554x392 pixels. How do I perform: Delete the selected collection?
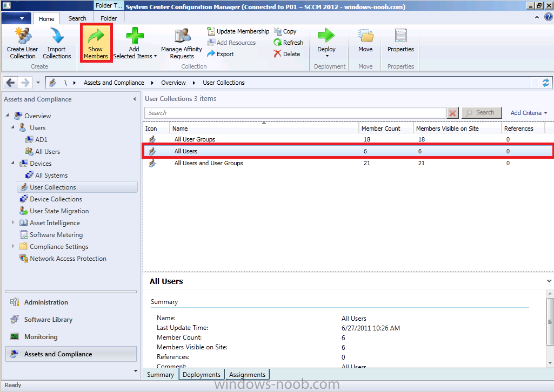click(x=287, y=53)
